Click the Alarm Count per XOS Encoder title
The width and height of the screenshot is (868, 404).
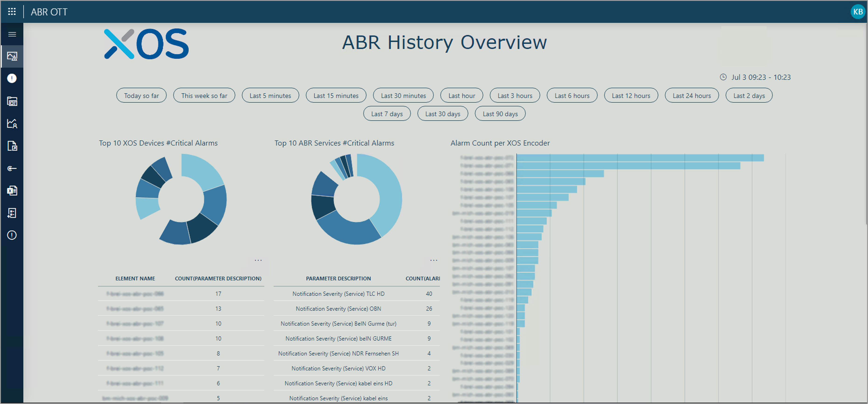[x=500, y=143]
